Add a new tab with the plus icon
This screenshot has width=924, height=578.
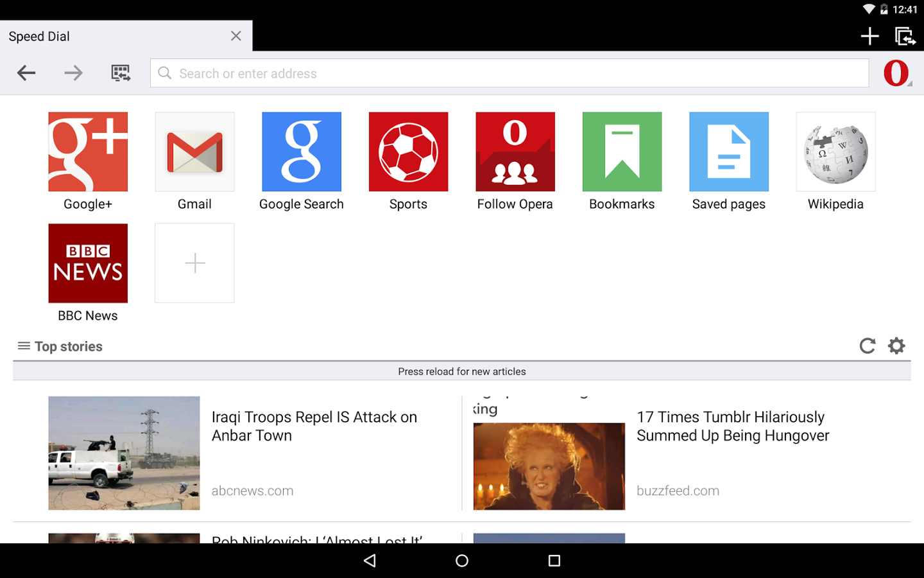point(869,36)
